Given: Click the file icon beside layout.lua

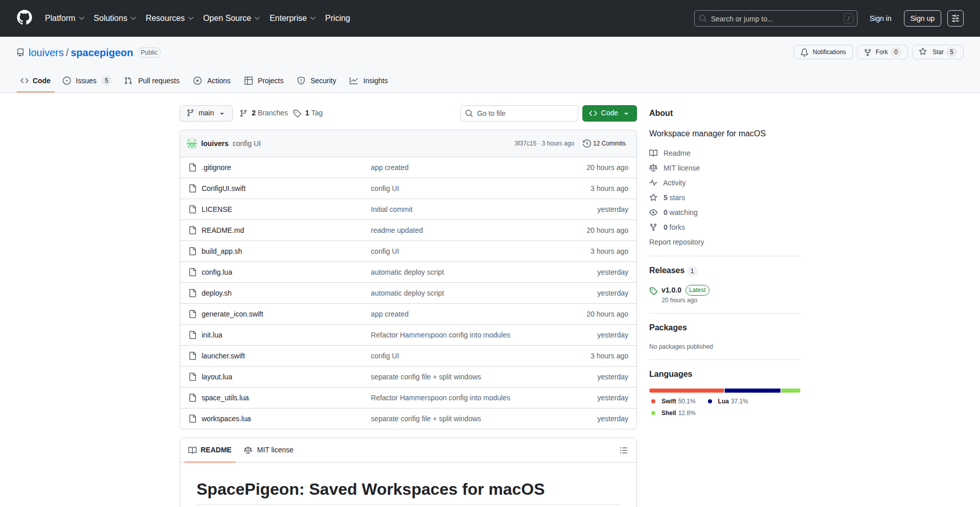Looking at the screenshot, I should click(x=192, y=377).
